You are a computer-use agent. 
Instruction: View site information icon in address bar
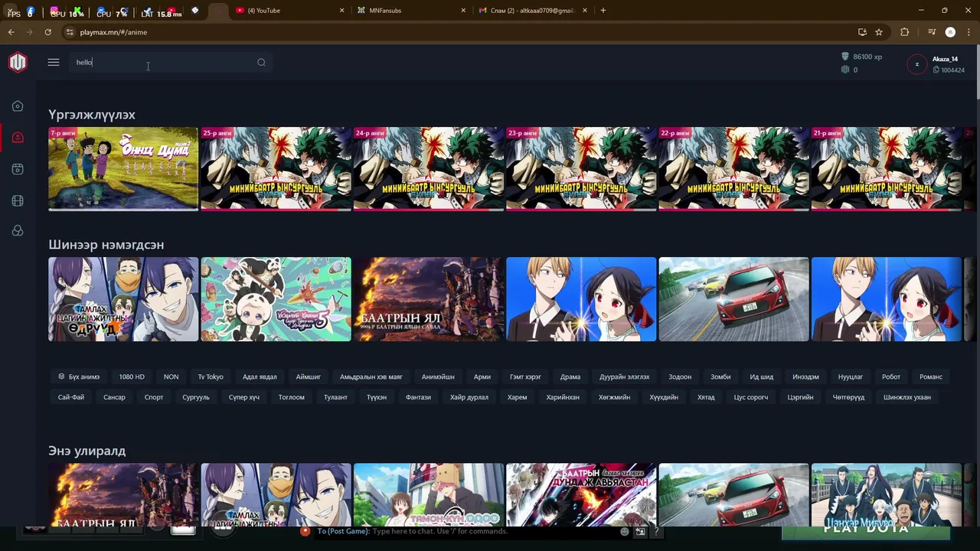69,32
